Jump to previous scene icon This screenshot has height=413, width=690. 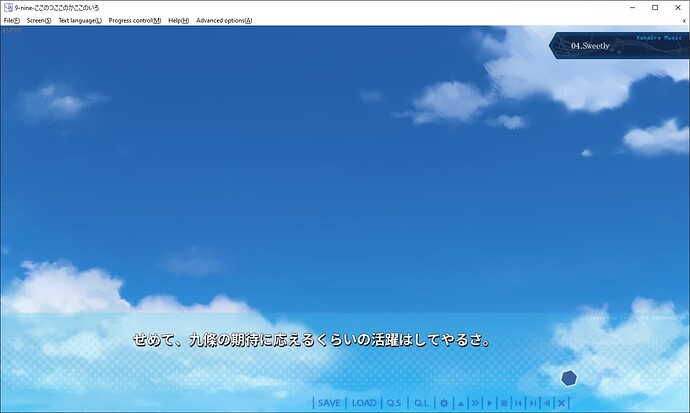tap(518, 403)
